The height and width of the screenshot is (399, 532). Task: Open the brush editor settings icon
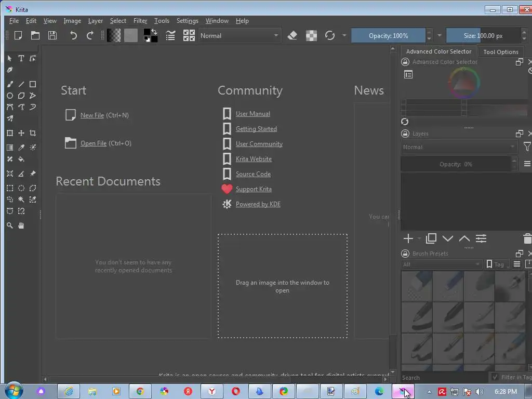point(170,35)
